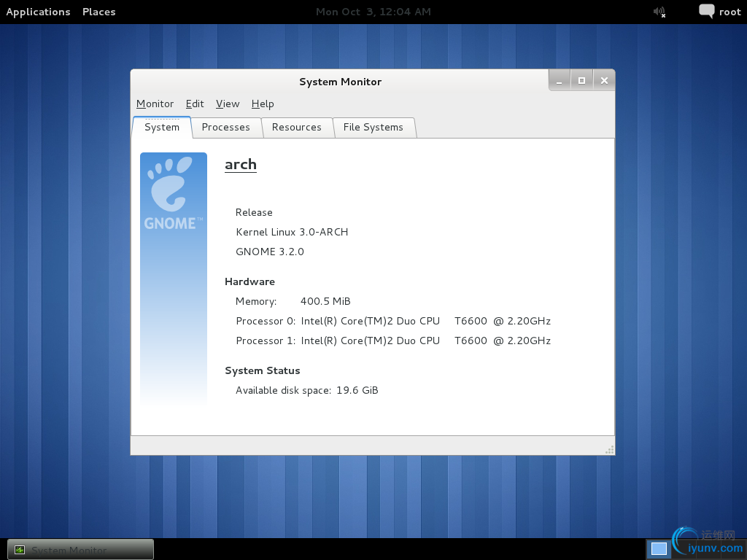Click the GNOME foot logo image
Viewport: 747px width, 560px height.
click(174, 279)
